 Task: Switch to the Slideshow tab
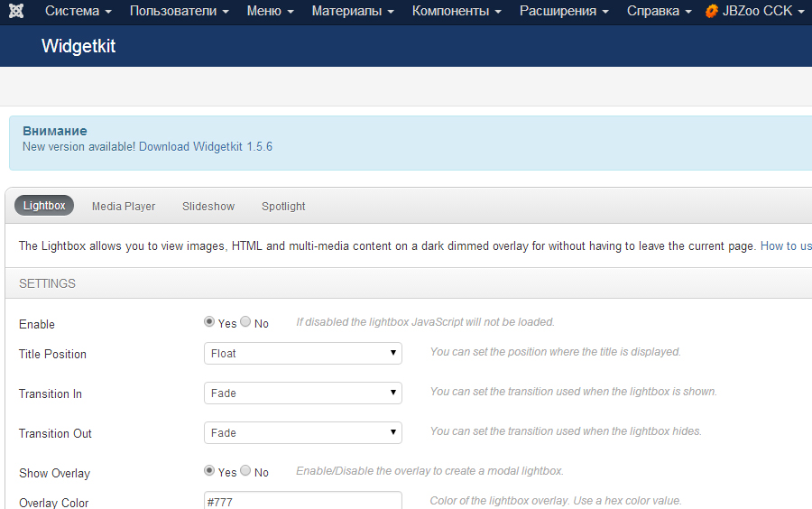[x=208, y=207]
